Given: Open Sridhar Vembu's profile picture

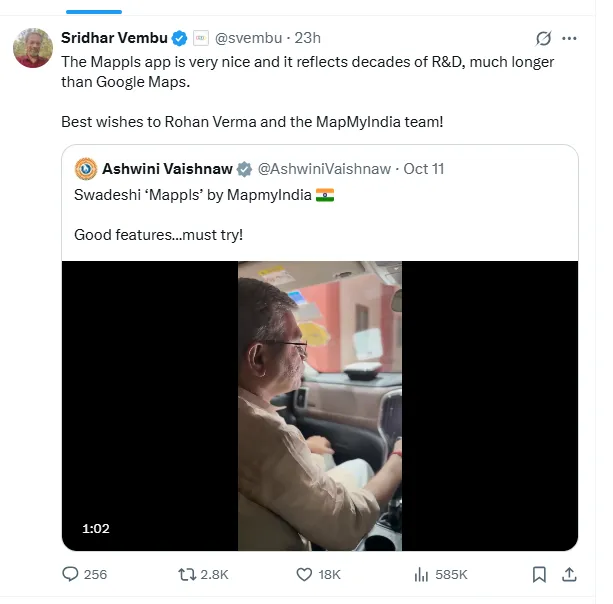Looking at the screenshot, I should click(33, 47).
